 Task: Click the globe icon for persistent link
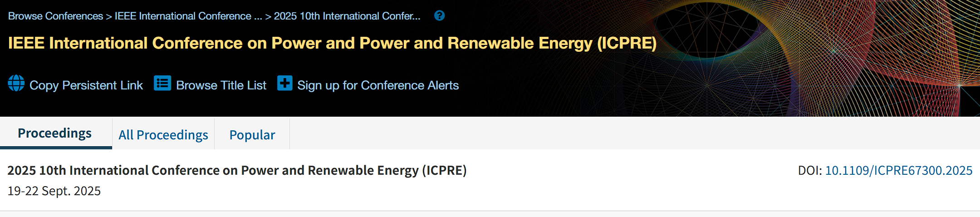[16, 84]
